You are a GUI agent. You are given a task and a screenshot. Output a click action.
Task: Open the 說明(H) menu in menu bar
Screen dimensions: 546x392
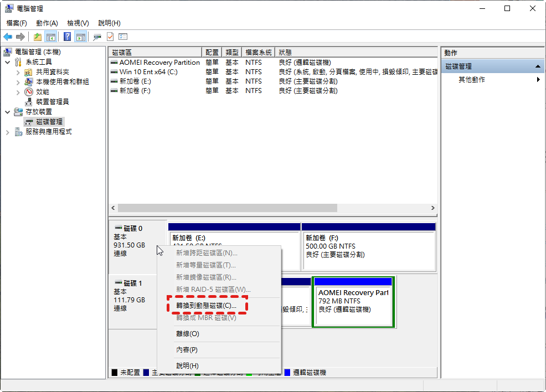point(109,23)
